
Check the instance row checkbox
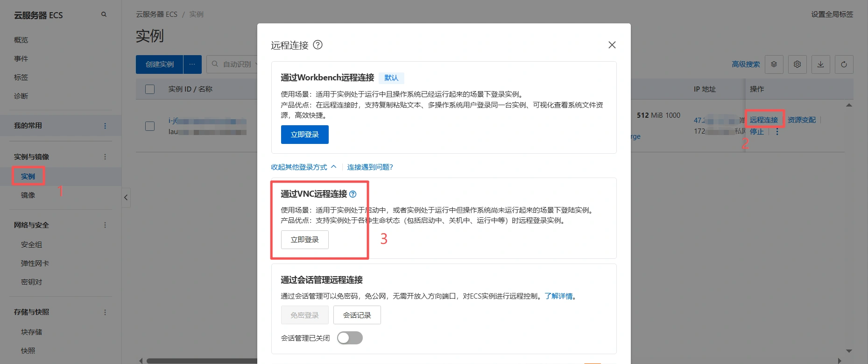150,126
